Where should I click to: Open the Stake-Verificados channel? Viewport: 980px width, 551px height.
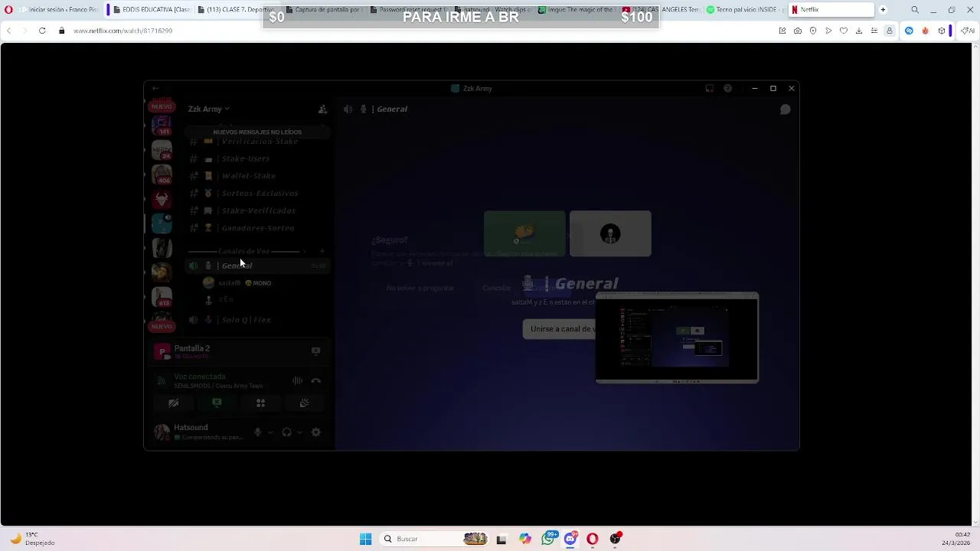[x=259, y=210]
